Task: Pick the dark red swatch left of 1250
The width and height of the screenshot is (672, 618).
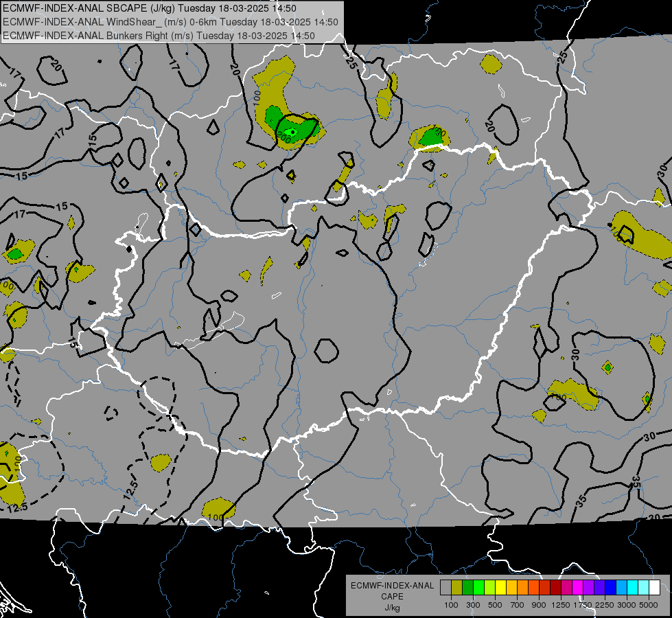Action: pyautogui.click(x=555, y=588)
